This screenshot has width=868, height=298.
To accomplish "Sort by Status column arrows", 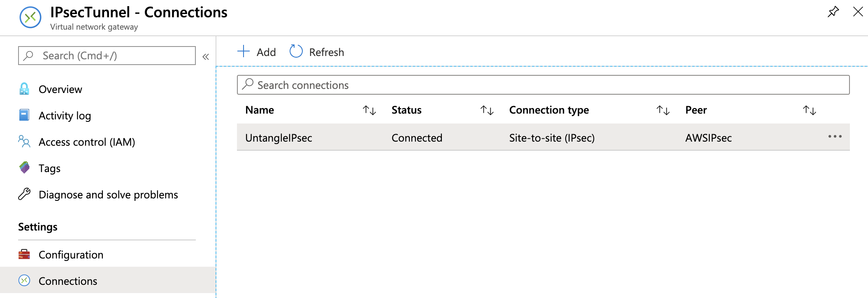I will coord(487,110).
